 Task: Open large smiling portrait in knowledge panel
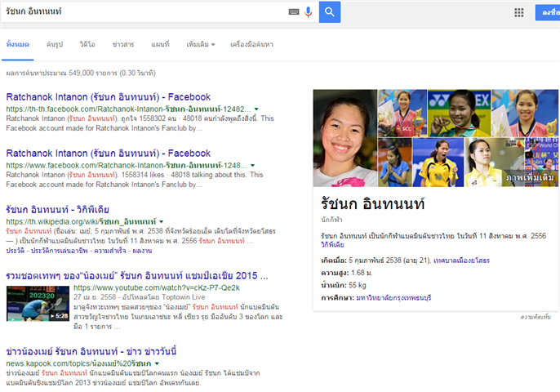345,138
